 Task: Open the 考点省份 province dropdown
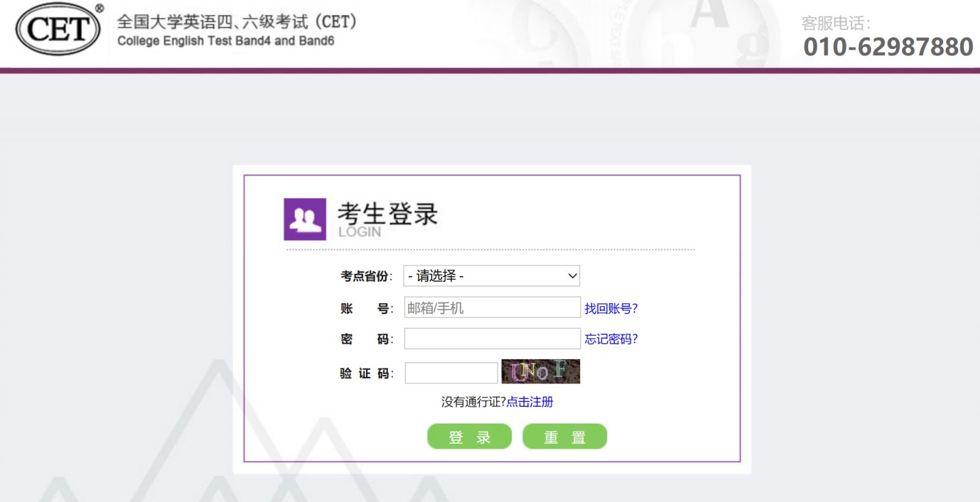(x=491, y=276)
